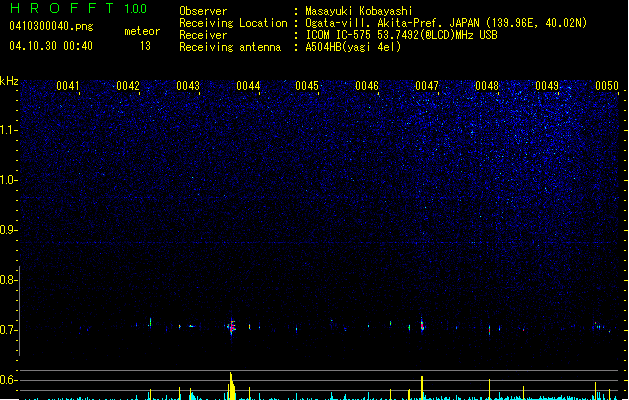This screenshot has height=400, width=629.
Task: Click observer name Masayuki Kobayashi
Action: (359, 11)
